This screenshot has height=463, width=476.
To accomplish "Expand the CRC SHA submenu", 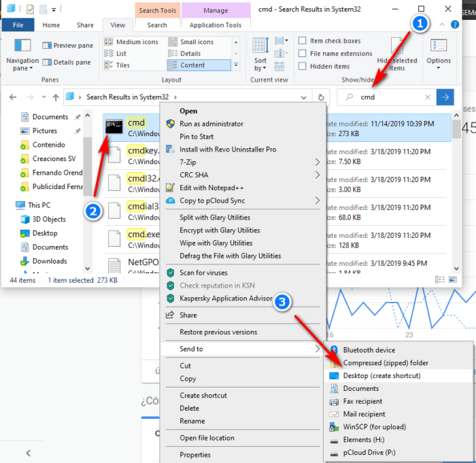I will [x=317, y=175].
